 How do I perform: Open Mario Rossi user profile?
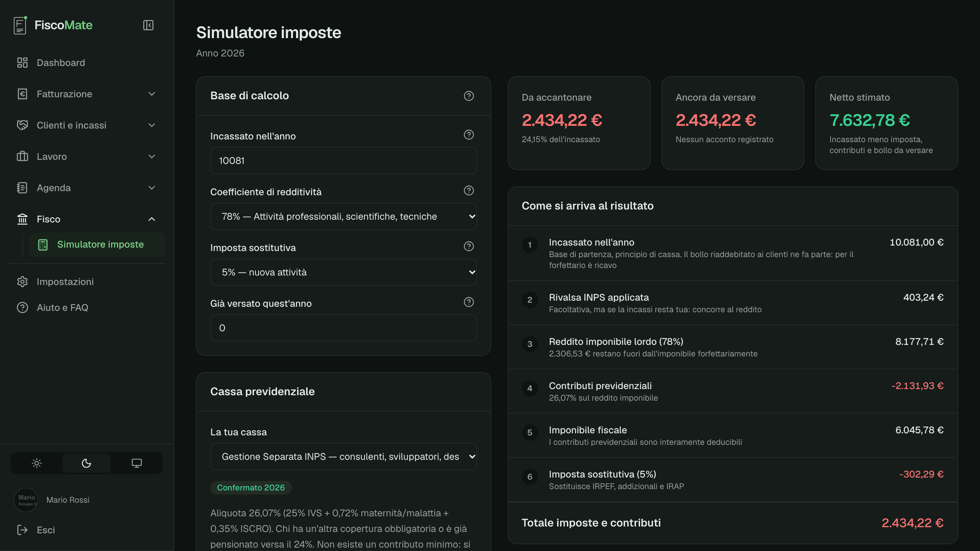pyautogui.click(x=68, y=500)
